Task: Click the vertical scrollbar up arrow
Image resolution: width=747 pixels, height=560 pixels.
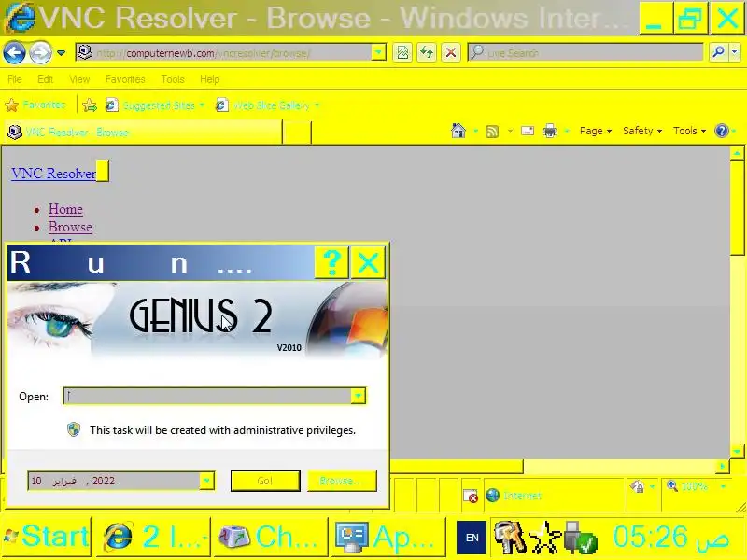Action: (737, 153)
